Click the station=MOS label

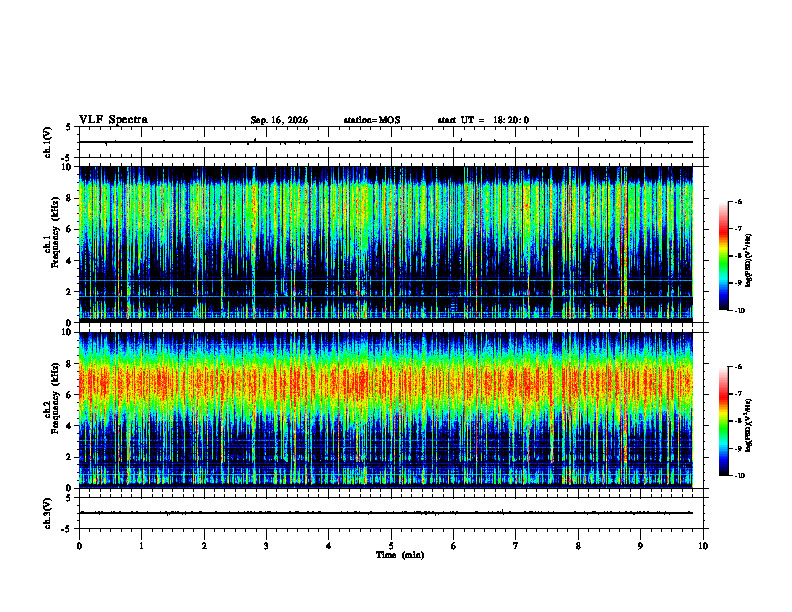click(x=372, y=120)
